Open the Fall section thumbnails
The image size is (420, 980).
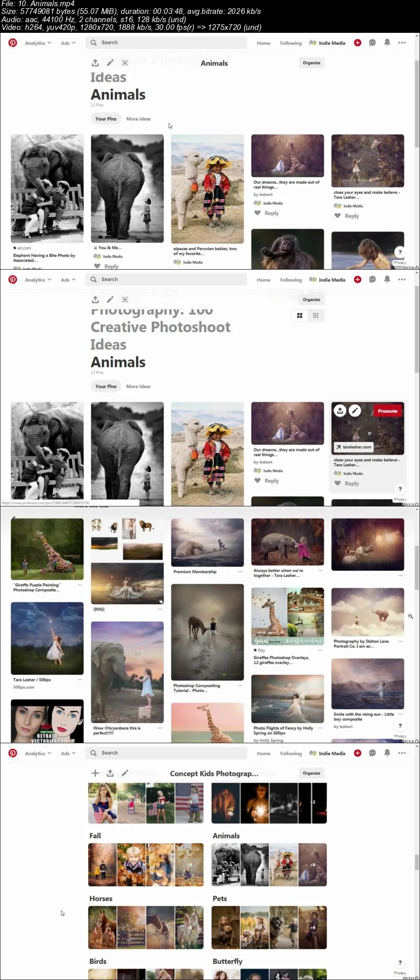pos(146,864)
